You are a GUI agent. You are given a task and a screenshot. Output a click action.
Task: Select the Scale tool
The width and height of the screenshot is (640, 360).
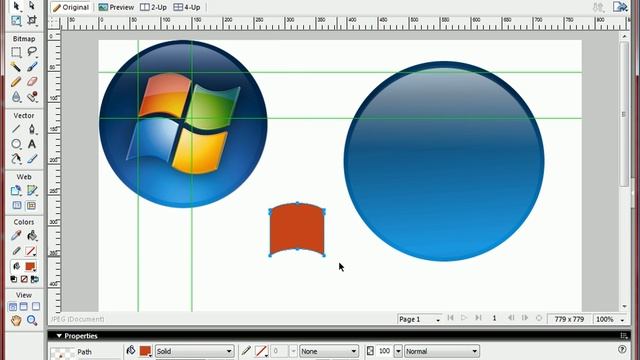[16, 20]
